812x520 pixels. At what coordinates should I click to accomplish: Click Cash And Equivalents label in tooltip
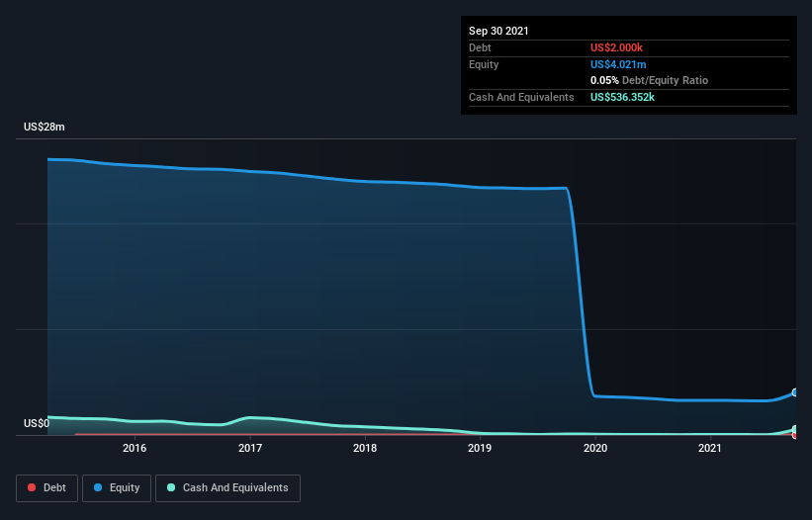click(521, 97)
